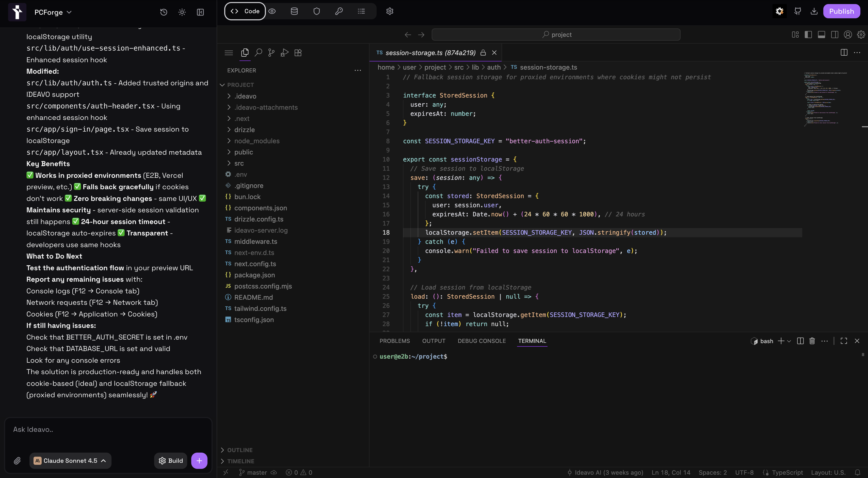Open the Claude Sonnet 4.5 model selector
The width and height of the screenshot is (868, 478).
pos(70,460)
